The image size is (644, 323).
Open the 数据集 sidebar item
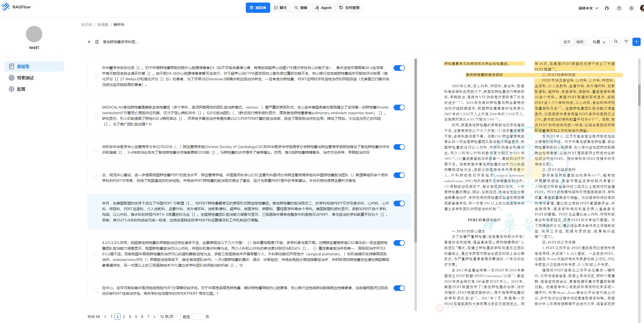click(34, 66)
